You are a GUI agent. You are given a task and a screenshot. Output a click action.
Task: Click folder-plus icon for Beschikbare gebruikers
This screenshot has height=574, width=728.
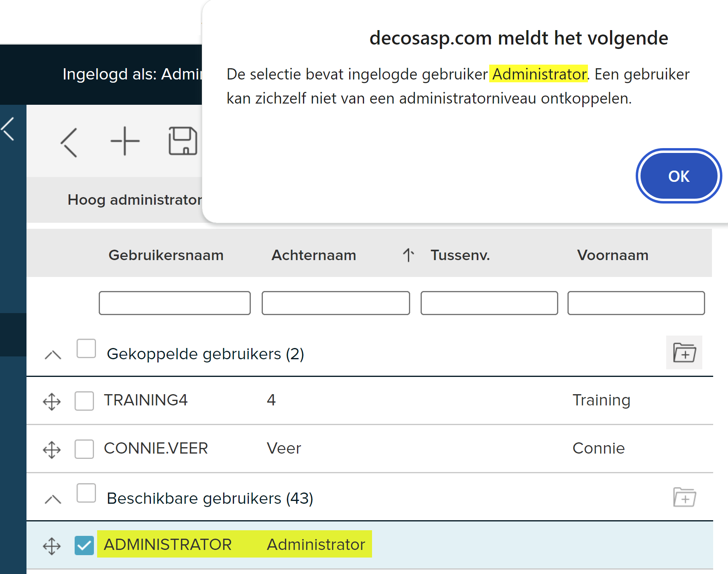coord(684,497)
